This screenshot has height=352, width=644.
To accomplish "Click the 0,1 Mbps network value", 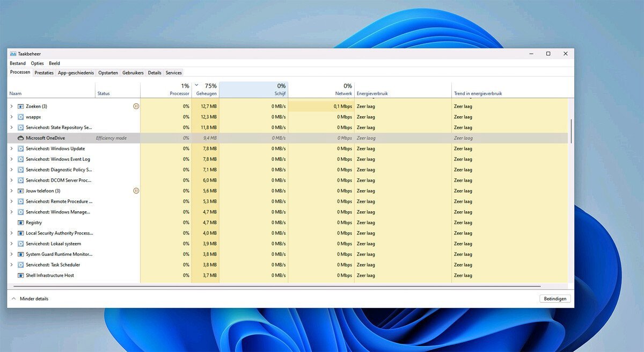I will point(343,106).
